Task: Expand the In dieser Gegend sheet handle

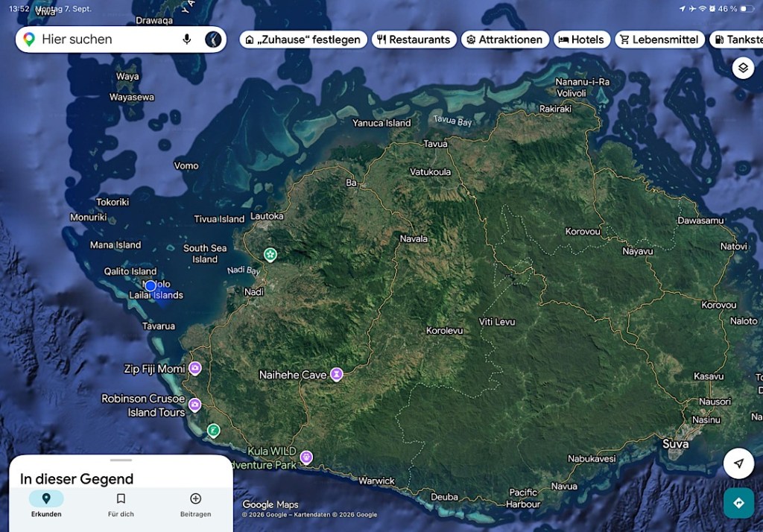Action: (x=121, y=460)
